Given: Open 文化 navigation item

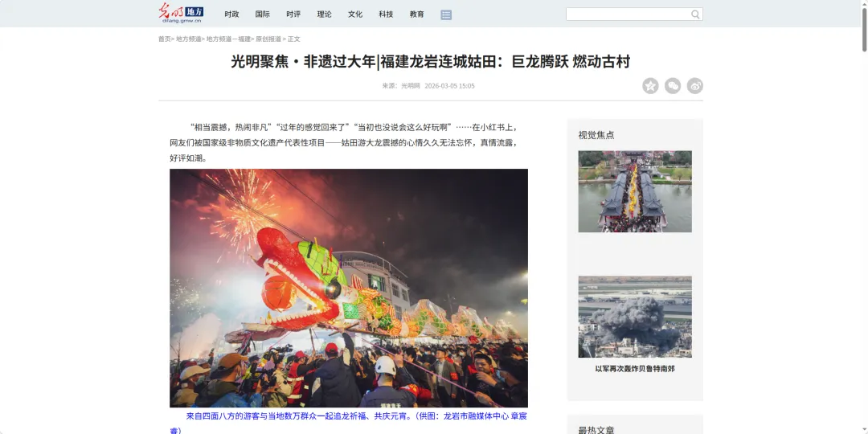Looking at the screenshot, I should 355,14.
